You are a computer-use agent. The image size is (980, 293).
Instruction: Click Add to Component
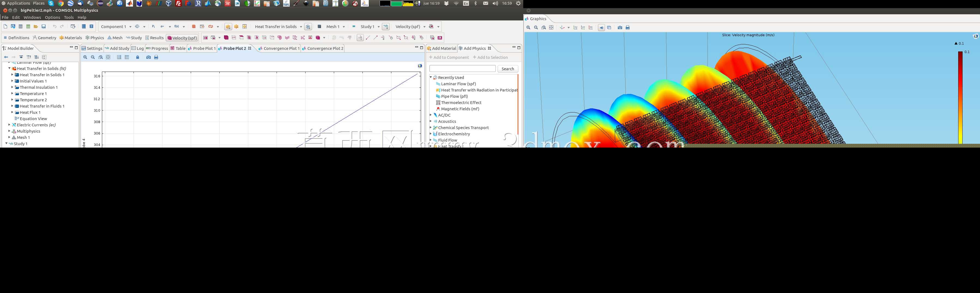click(x=449, y=57)
